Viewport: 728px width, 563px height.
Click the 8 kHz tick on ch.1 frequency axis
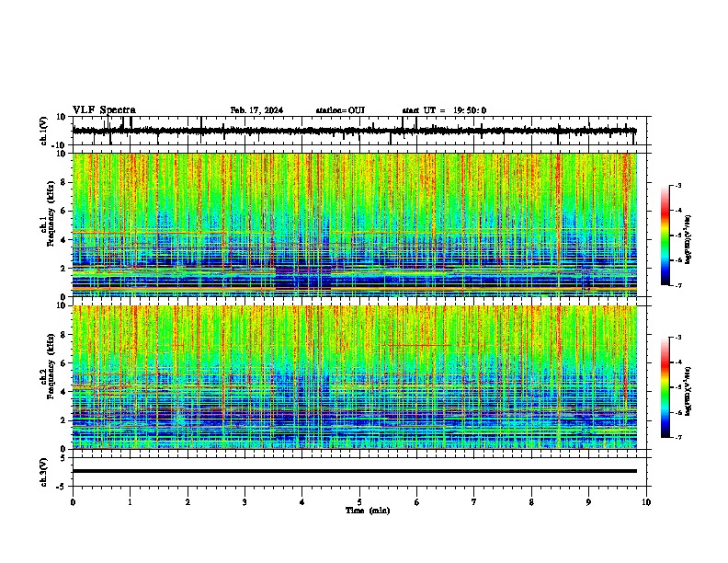point(64,182)
